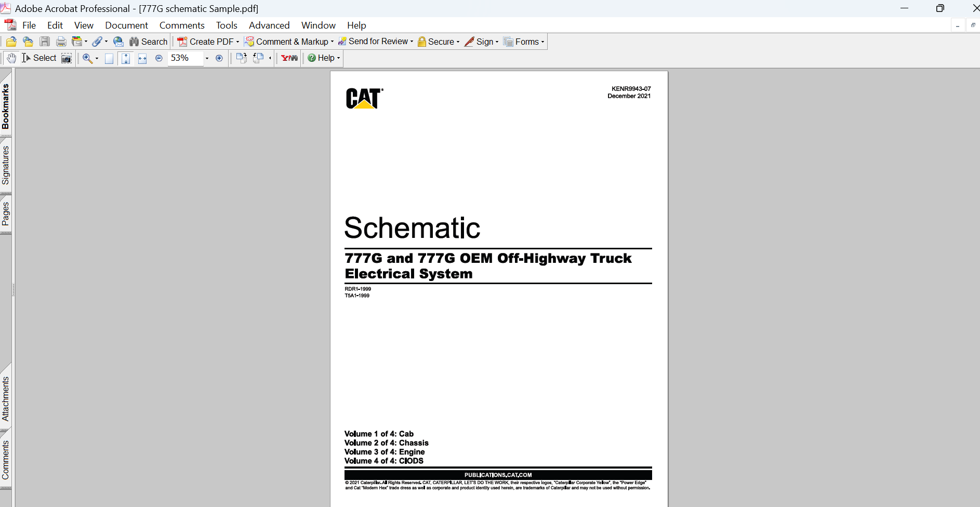This screenshot has height=507, width=980.
Task: Open the Help toolbar dropdown
Action: pyautogui.click(x=324, y=58)
